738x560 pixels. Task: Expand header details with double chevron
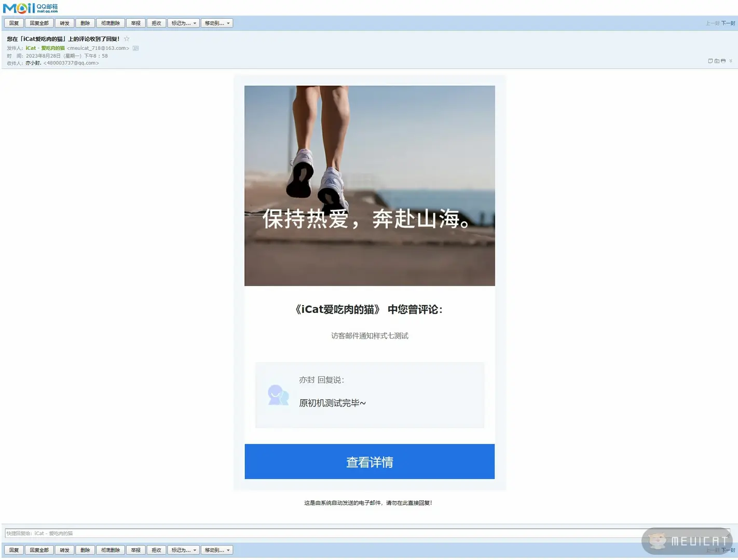pyautogui.click(x=731, y=61)
